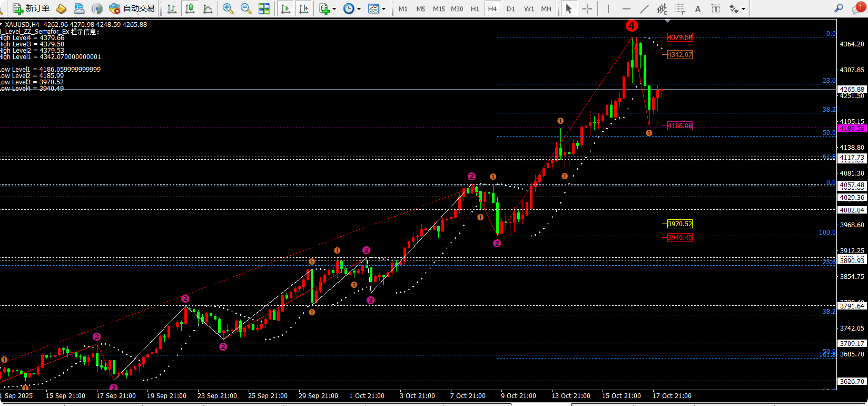Tile chart windows with the grid icon

(264, 8)
